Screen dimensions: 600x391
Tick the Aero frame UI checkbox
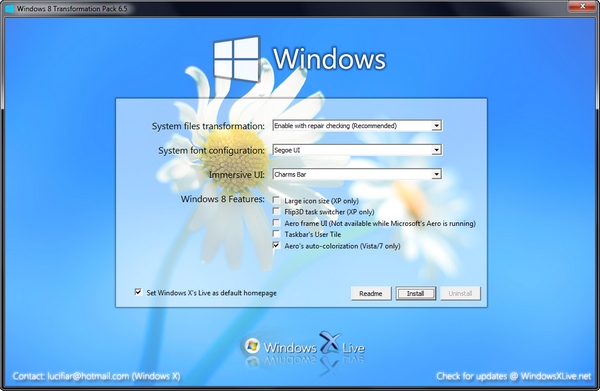click(276, 223)
